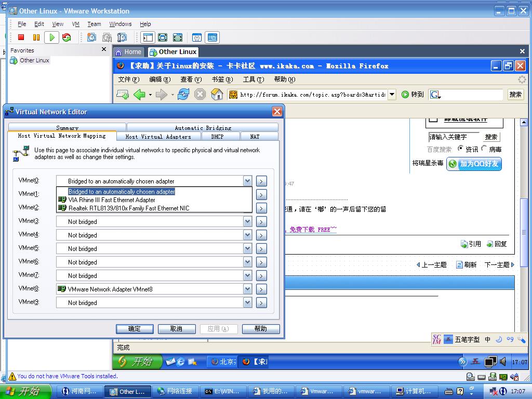Click the Quick Switch toolbar icon
Image resolution: width=532 pixels, height=399 pixels.
pos(178,37)
